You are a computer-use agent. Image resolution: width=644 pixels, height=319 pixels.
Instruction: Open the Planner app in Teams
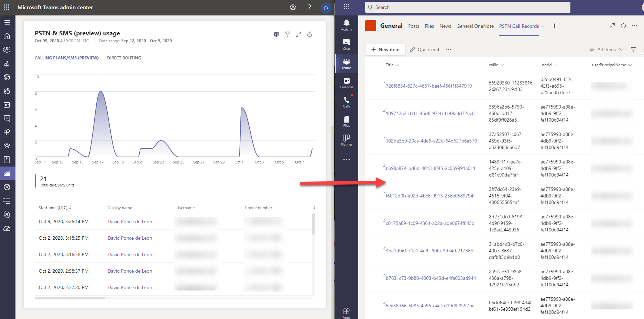click(x=346, y=139)
